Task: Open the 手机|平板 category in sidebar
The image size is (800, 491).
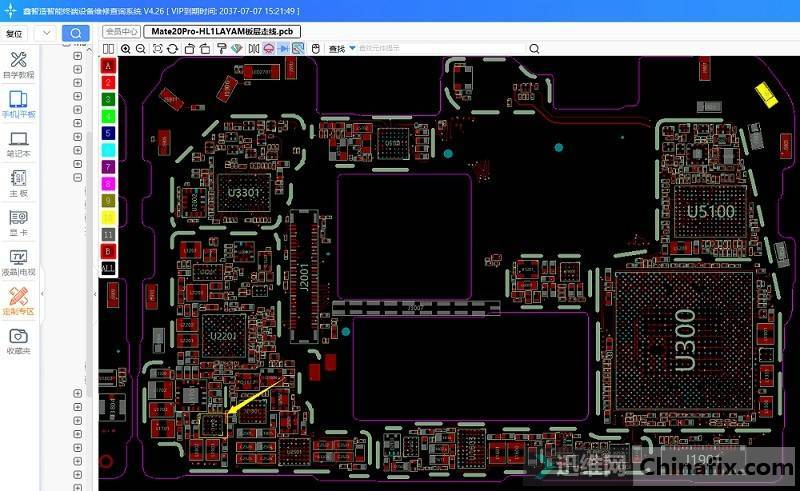Action: click(19, 105)
